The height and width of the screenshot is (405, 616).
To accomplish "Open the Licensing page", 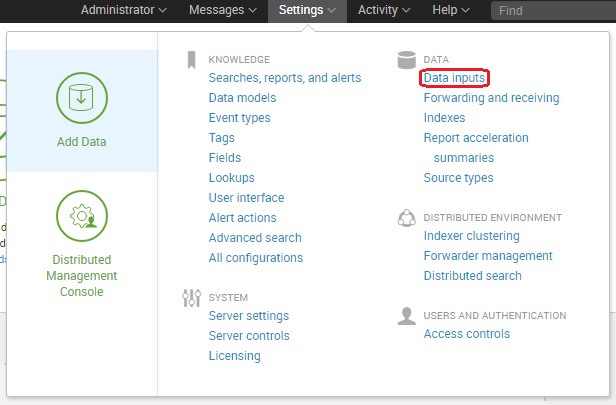I will tap(235, 356).
